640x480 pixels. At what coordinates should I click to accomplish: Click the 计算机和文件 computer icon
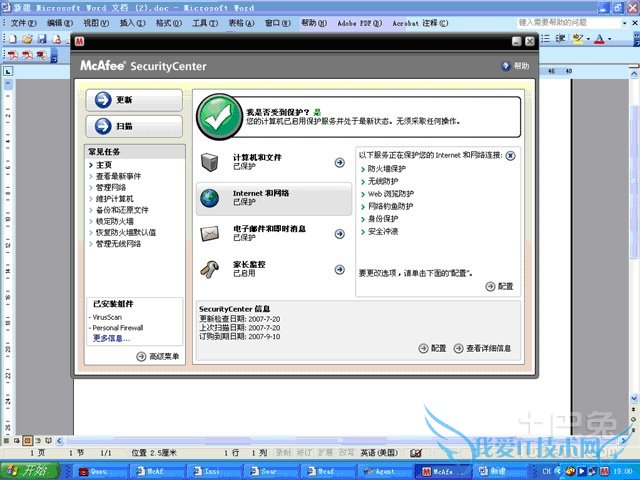pos(210,162)
